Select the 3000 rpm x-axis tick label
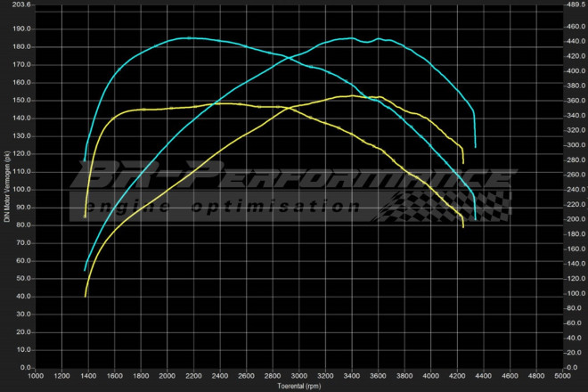The height and width of the screenshot is (392, 588). [298, 376]
